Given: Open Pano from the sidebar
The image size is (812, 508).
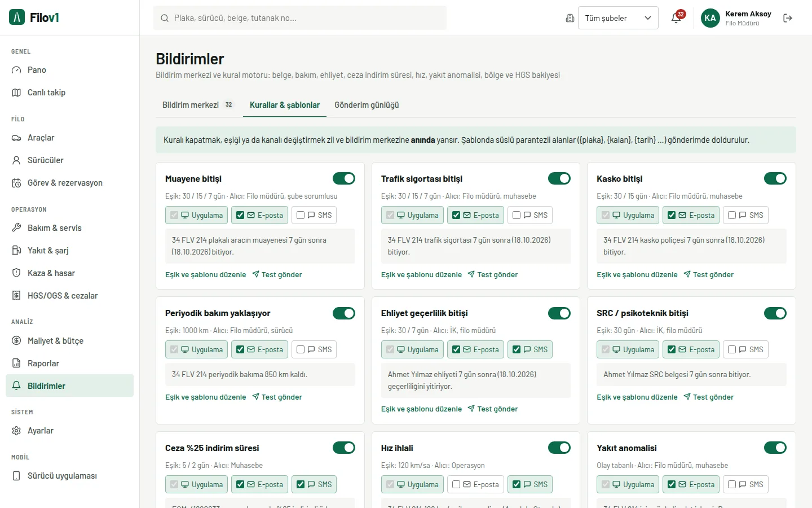Looking at the screenshot, I should pos(70,70).
